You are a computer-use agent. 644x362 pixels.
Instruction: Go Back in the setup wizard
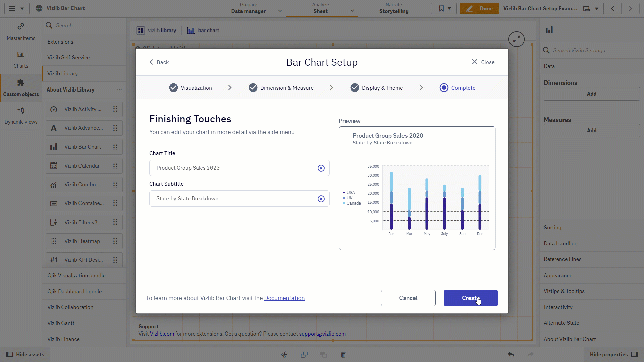point(159,62)
